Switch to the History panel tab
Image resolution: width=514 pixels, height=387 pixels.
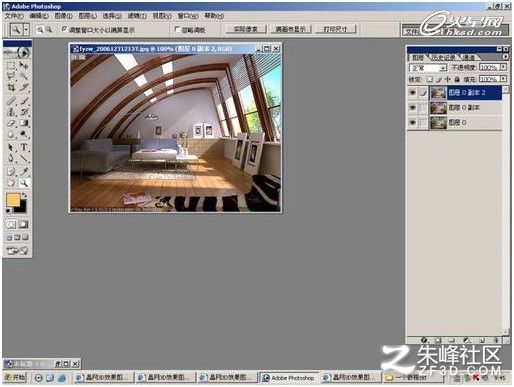click(x=444, y=57)
